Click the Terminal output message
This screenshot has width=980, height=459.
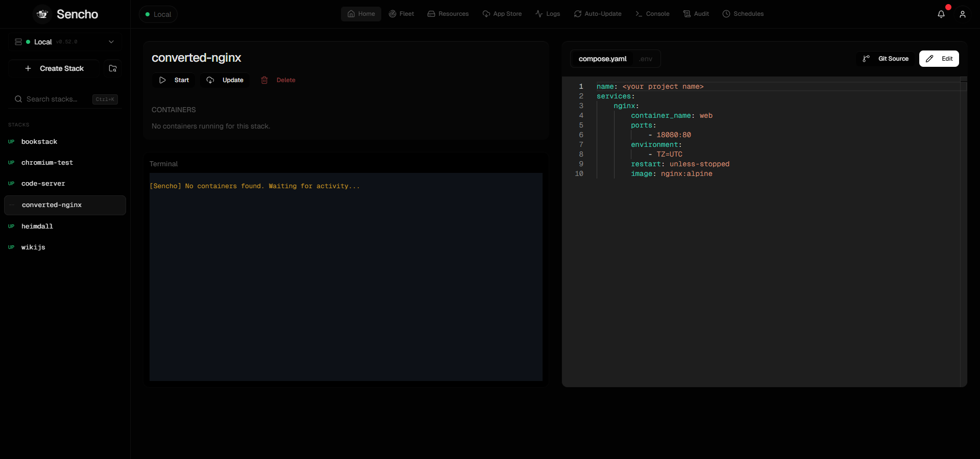tap(255, 186)
